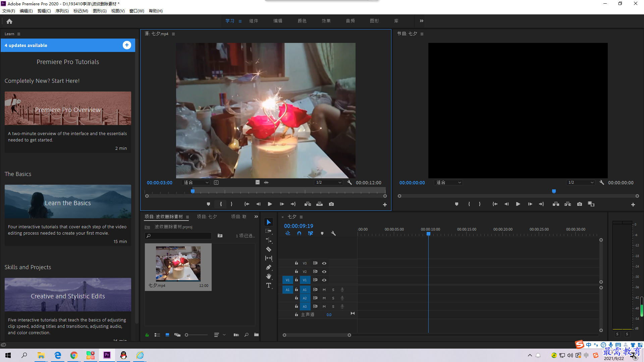The width and height of the screenshot is (644, 362).
Task: Mark Out point in source monitor
Action: point(231,204)
